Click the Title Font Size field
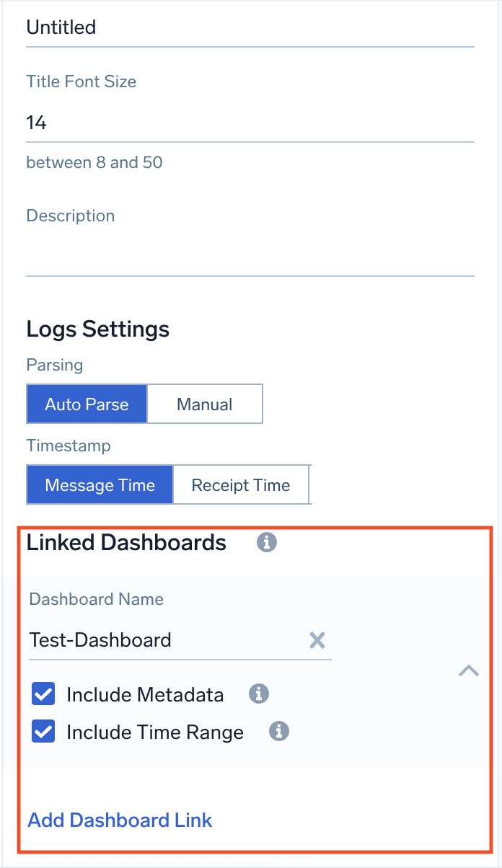The width and height of the screenshot is (502, 868). (144, 123)
